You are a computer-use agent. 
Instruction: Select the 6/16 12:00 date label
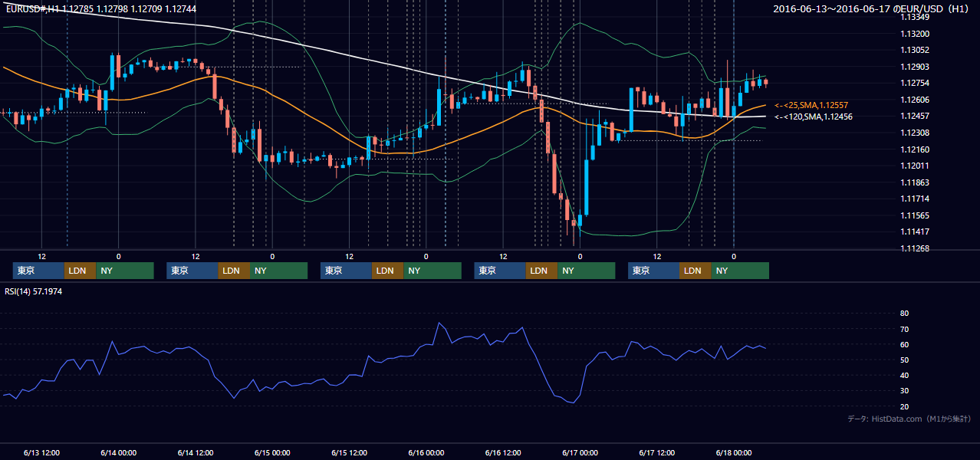click(x=504, y=453)
